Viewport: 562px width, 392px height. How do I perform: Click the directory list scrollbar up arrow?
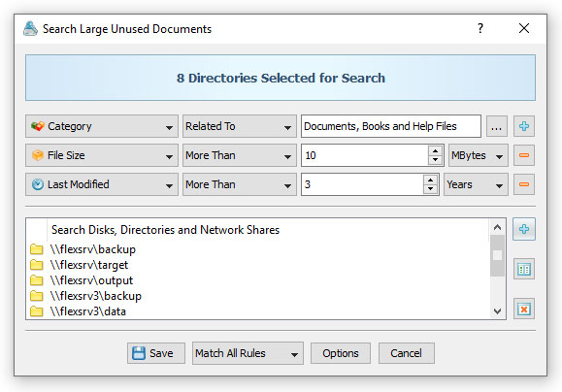[497, 227]
